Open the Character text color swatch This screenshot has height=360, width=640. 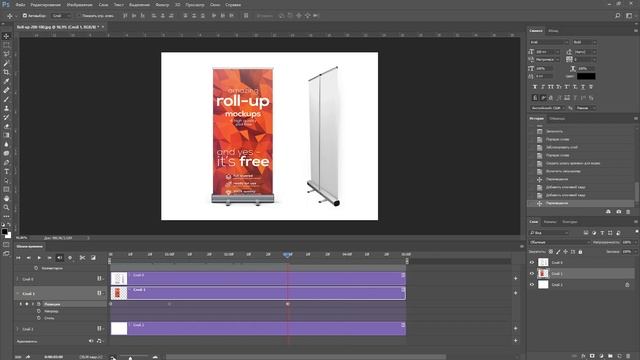click(x=586, y=76)
